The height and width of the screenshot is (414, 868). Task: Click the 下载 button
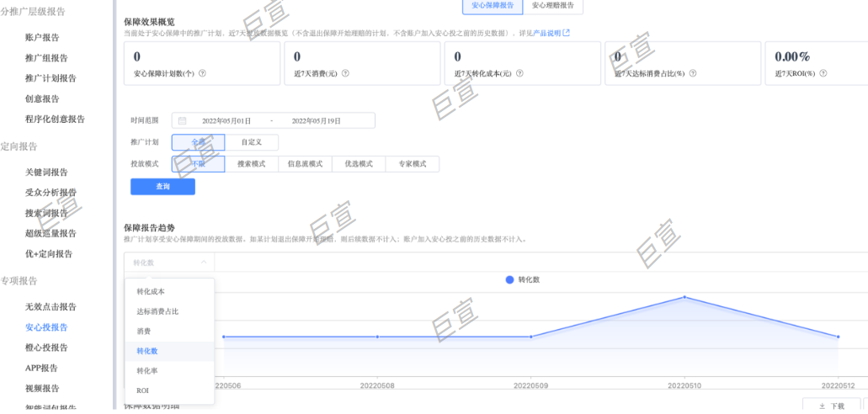[832, 406]
